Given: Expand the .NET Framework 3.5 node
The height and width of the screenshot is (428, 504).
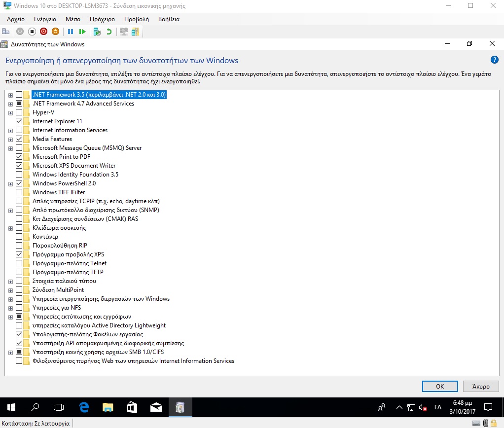Looking at the screenshot, I should point(11,95).
